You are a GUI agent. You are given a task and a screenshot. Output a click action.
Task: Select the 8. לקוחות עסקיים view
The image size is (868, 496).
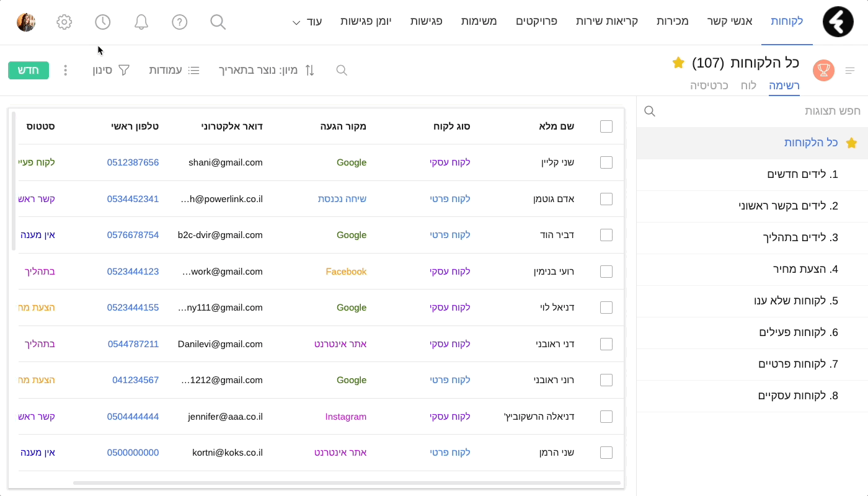coord(752,396)
